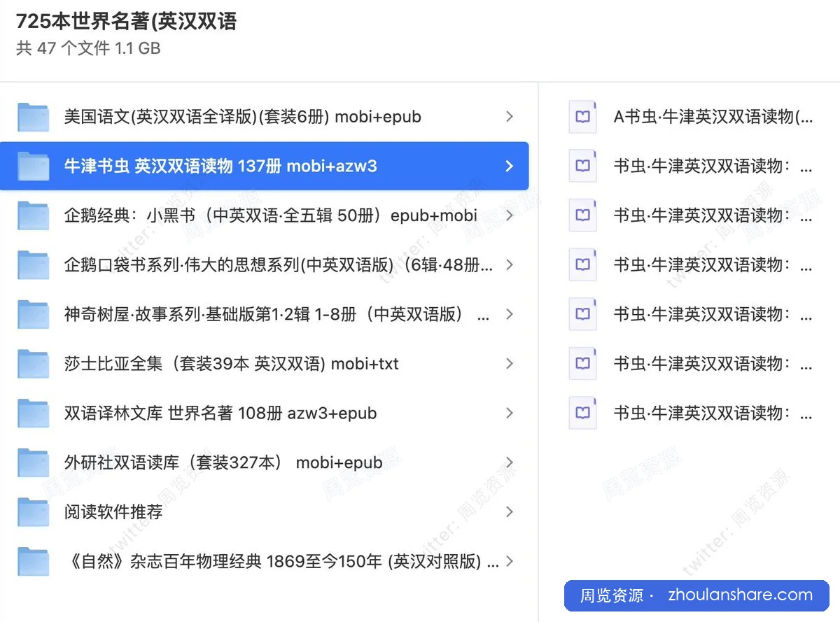
Task: Open folder name 美国语文(英汉双语全译版)(套装6册) mobi+epub
Action: [x=243, y=117]
